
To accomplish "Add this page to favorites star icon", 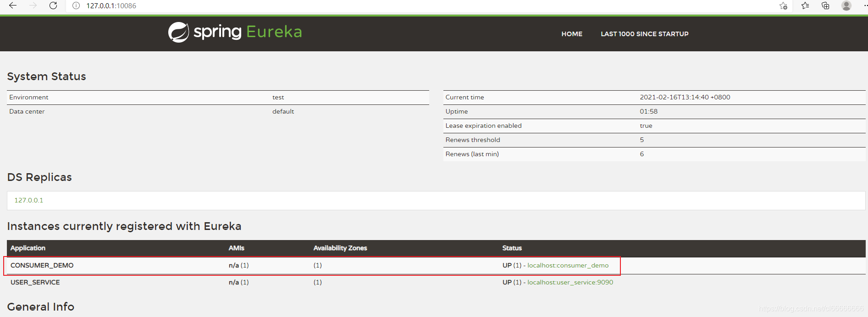I will [783, 5].
